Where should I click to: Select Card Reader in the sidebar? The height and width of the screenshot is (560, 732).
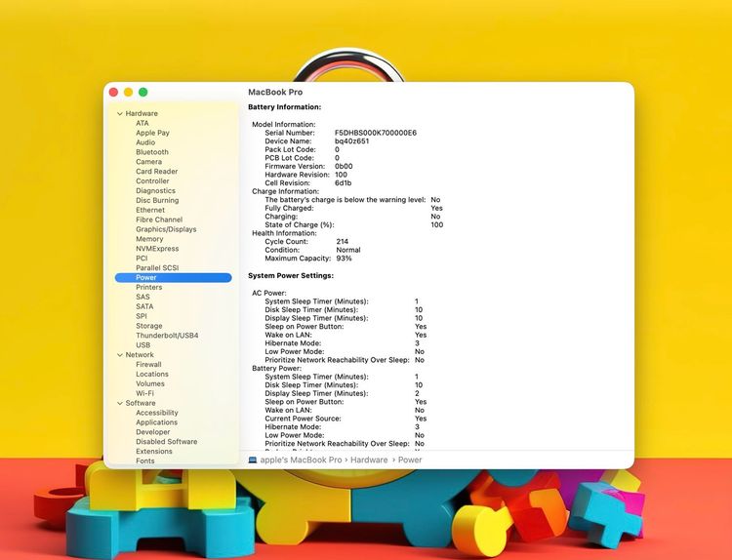(157, 172)
